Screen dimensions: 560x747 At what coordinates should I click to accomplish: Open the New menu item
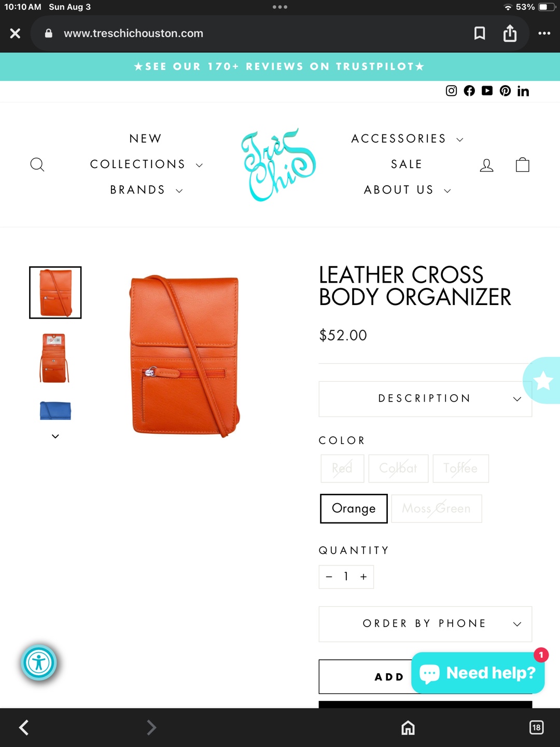(x=146, y=139)
